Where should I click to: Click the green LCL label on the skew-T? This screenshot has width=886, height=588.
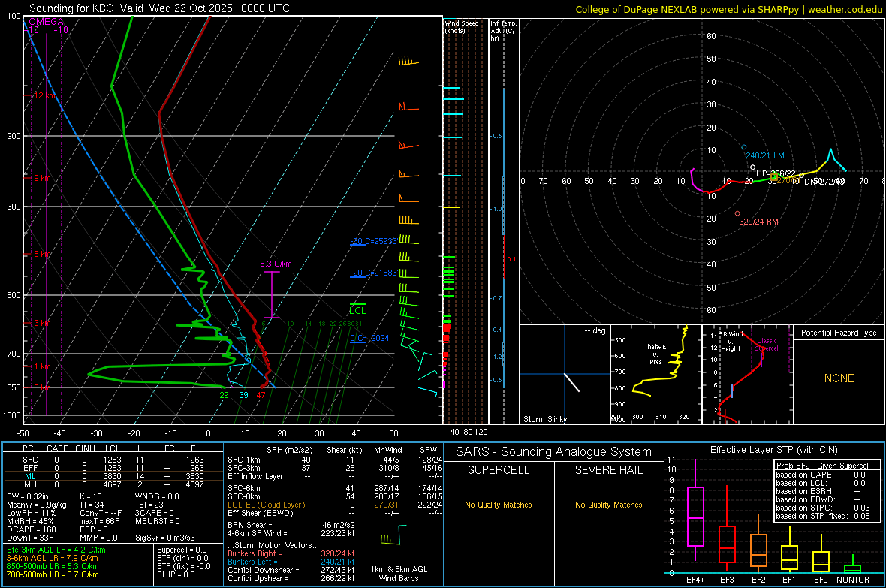click(x=357, y=310)
